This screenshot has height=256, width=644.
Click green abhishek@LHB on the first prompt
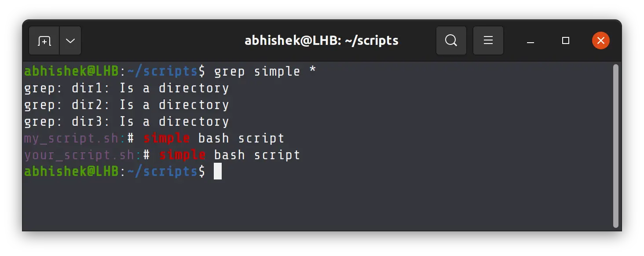71,71
